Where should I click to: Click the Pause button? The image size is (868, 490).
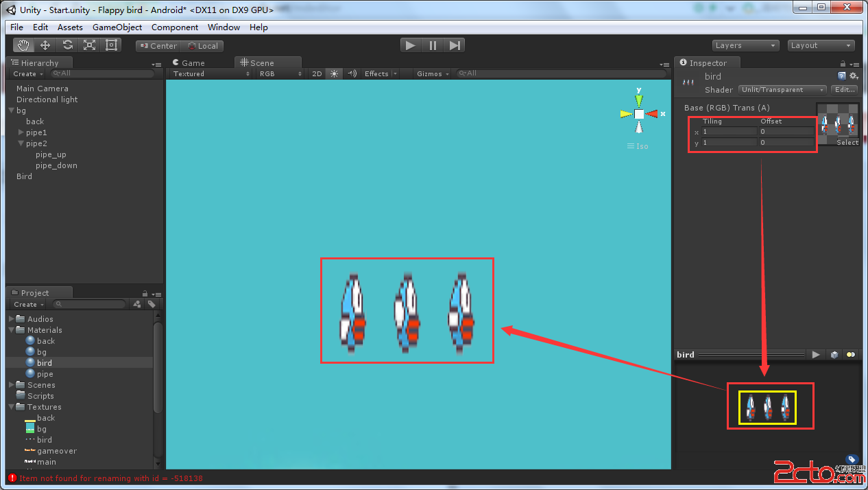tap(433, 45)
